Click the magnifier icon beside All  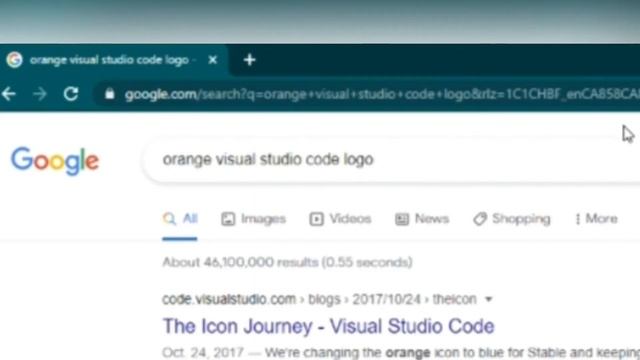coord(169,219)
